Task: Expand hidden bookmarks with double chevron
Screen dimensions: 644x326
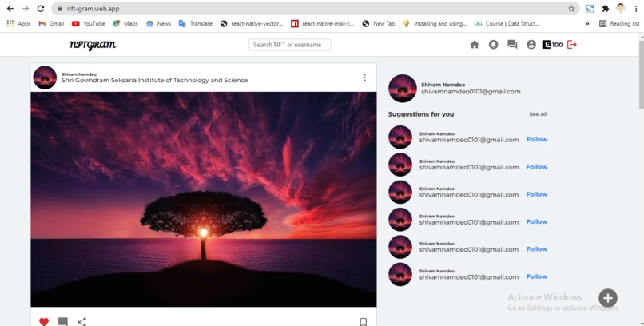Action: coord(587,24)
